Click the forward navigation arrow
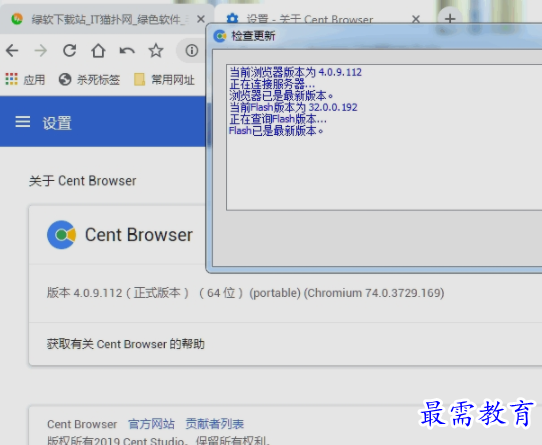Image resolution: width=542 pixels, height=445 pixels. pyautogui.click(x=41, y=51)
